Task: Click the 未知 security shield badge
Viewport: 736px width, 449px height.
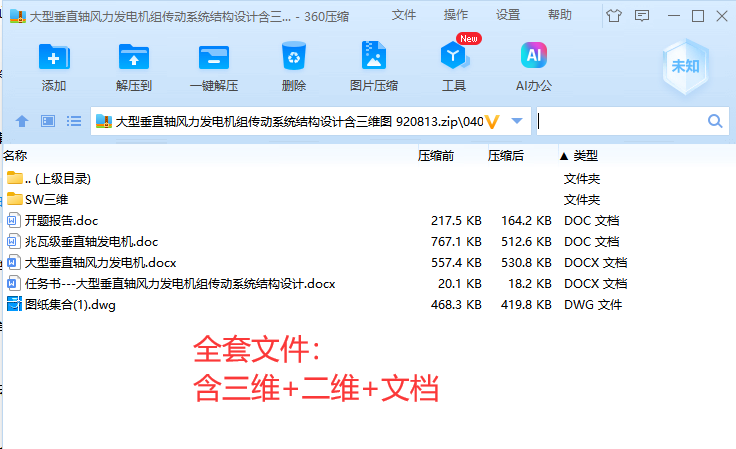Action: pos(685,66)
